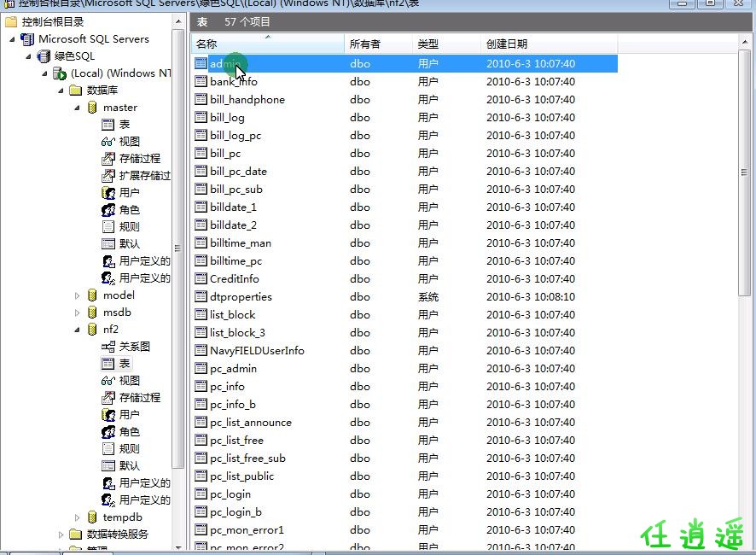This screenshot has height=555, width=756.
Task: Expand the model database node
Action: point(77,295)
